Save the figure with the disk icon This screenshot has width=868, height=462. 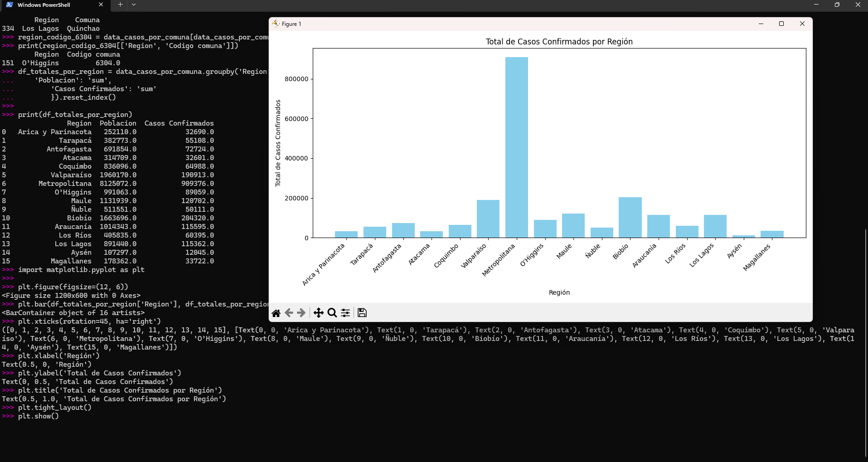pos(362,313)
